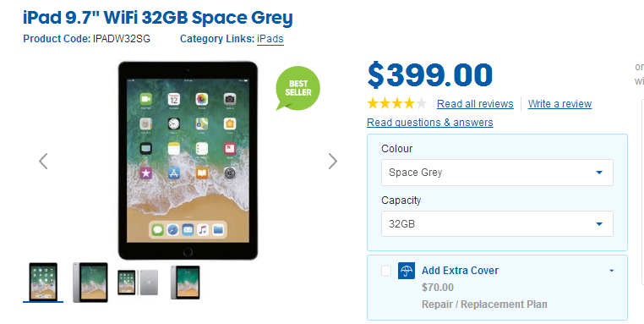Show the next product image arrow
644x324 pixels.
(333, 162)
